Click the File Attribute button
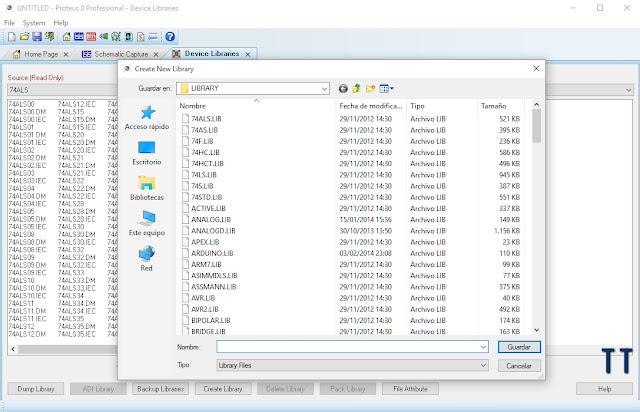 coord(410,389)
